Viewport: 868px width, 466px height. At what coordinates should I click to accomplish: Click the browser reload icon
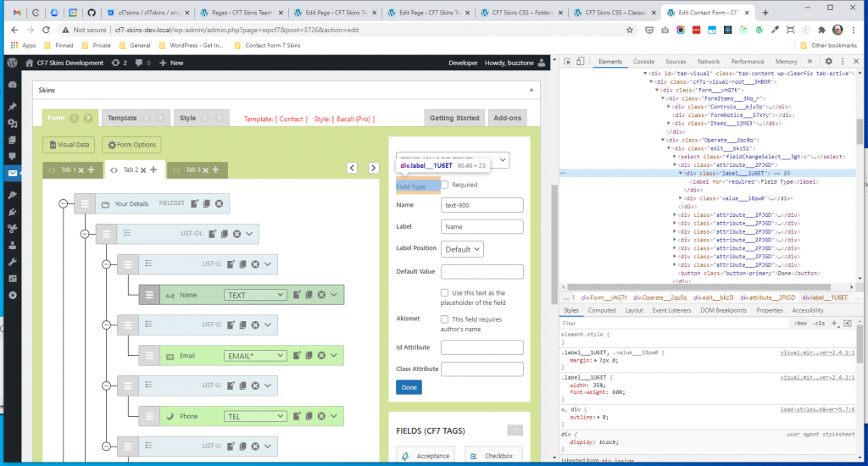(x=42, y=30)
